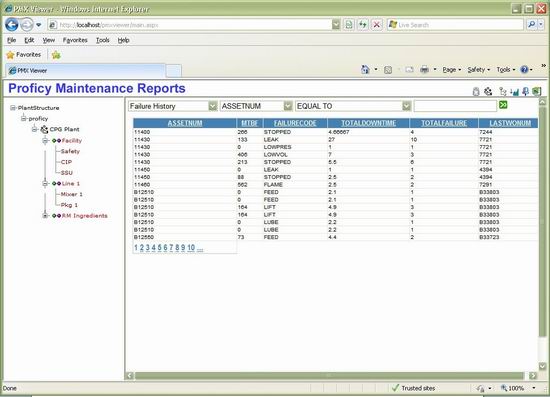
Task: Select the SSU tree item
Action: (67, 173)
